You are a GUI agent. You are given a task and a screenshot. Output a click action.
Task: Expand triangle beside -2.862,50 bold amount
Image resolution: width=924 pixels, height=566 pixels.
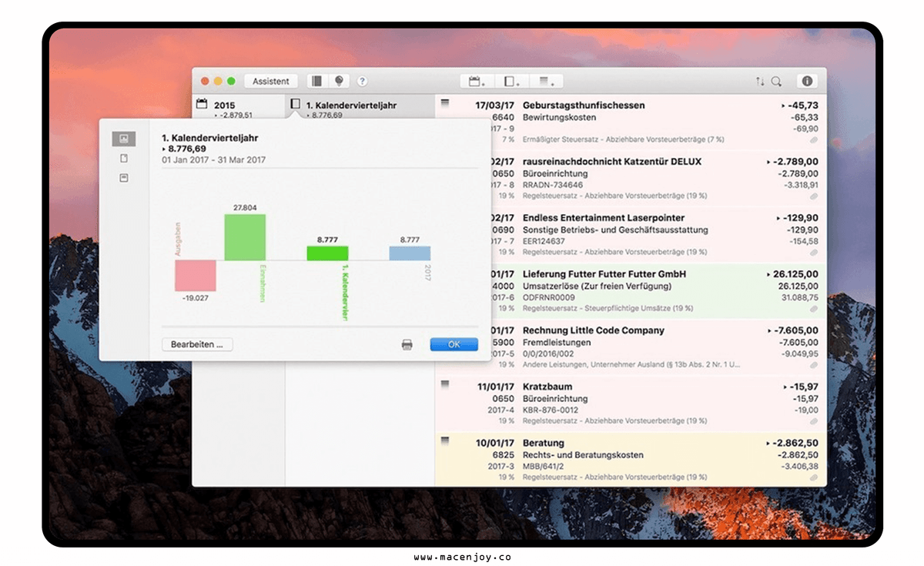click(768, 443)
